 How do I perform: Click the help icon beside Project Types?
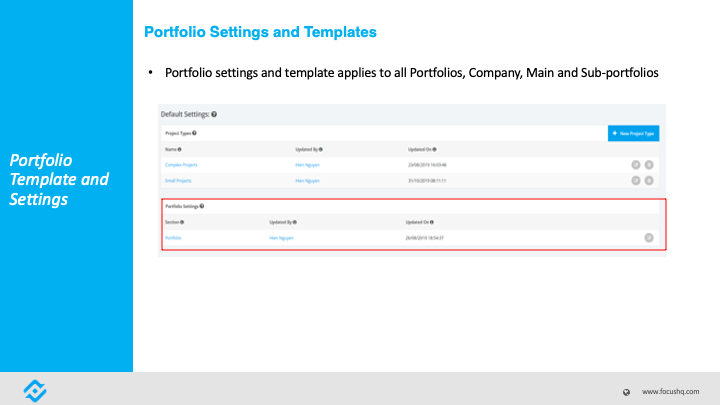(x=194, y=133)
